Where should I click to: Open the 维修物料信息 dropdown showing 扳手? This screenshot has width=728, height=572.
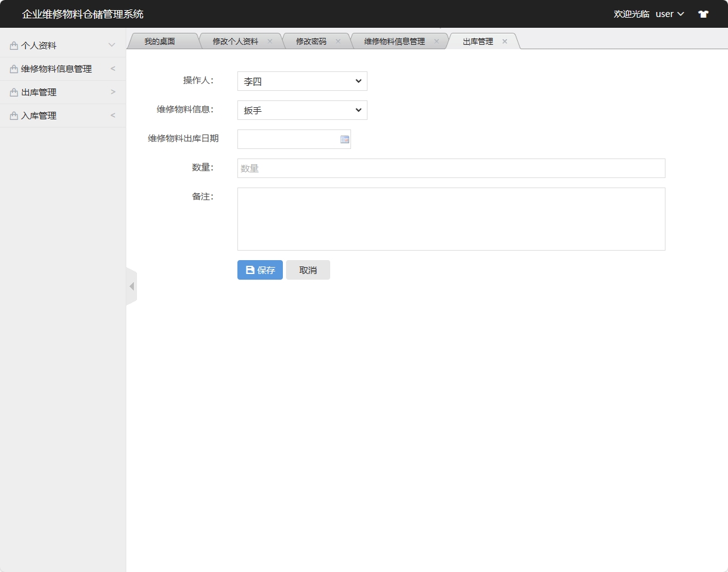point(302,110)
